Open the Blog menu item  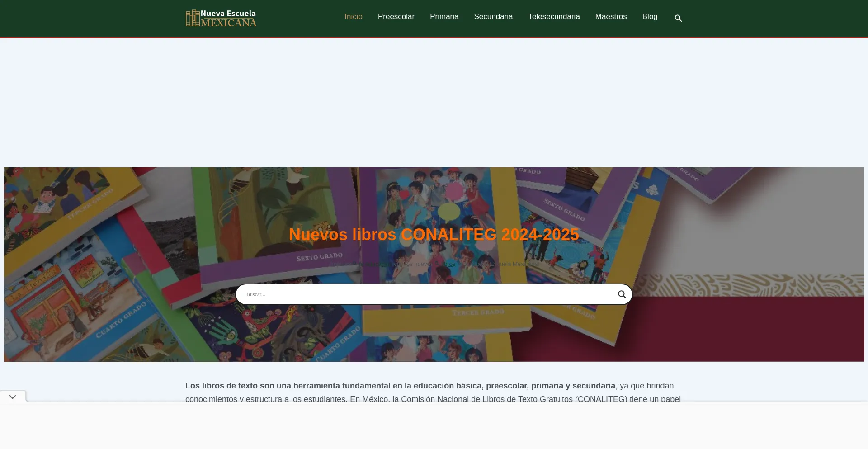coord(650,17)
